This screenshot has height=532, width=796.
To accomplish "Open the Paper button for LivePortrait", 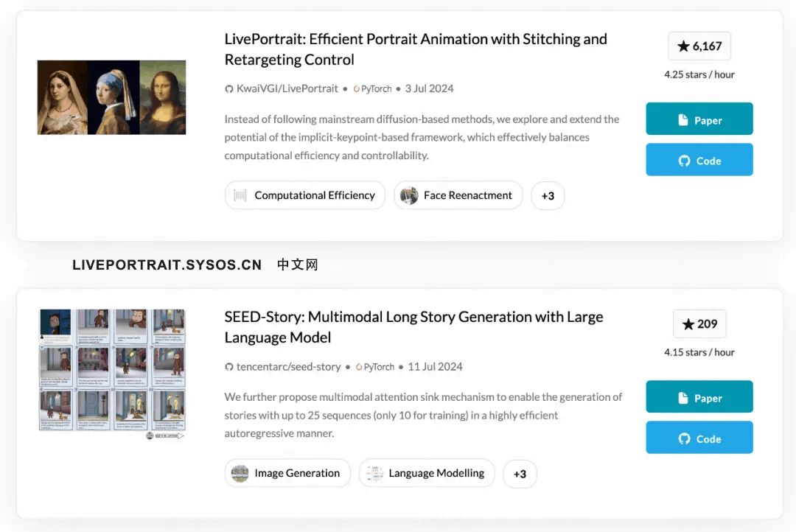I will (699, 119).
